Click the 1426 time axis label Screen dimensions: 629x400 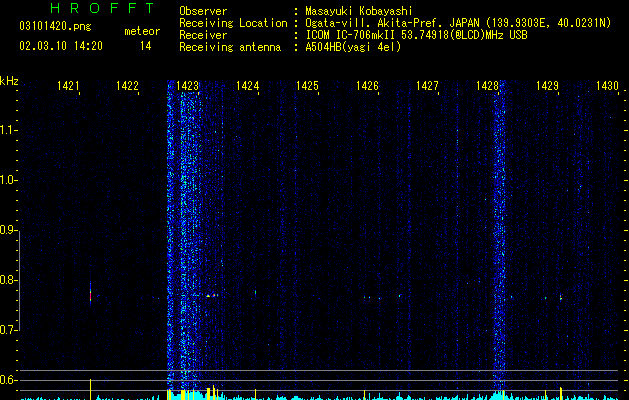tap(367, 86)
